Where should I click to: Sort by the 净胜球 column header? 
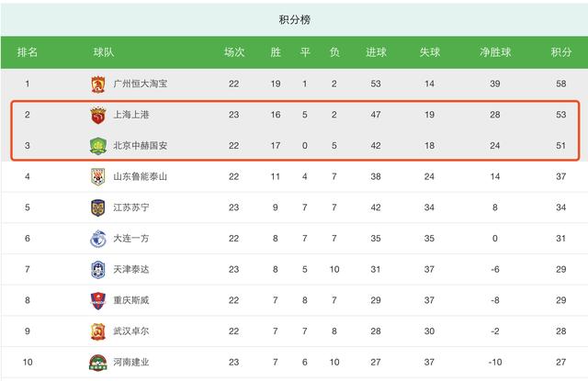[x=495, y=52]
